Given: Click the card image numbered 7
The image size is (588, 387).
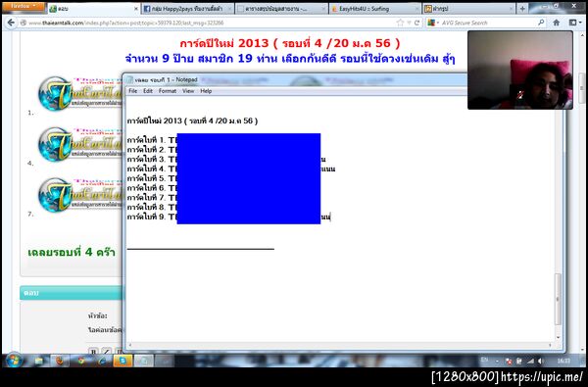Looking at the screenshot, I should click(80, 195).
